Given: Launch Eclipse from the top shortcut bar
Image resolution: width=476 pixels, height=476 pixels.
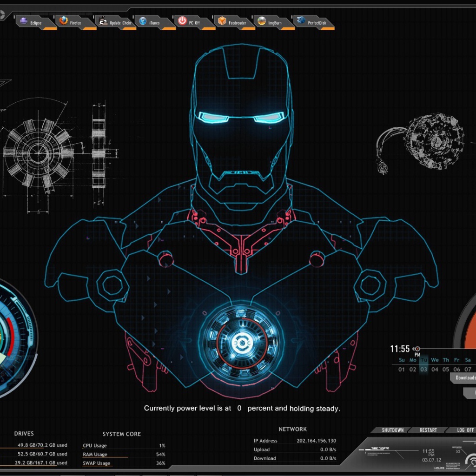Looking at the screenshot, I should click(32, 22).
